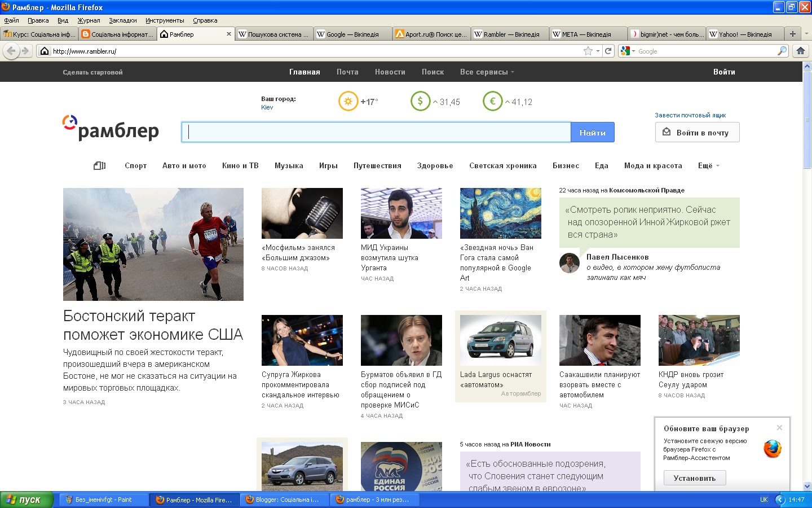Open the Файл menu

tap(11, 20)
